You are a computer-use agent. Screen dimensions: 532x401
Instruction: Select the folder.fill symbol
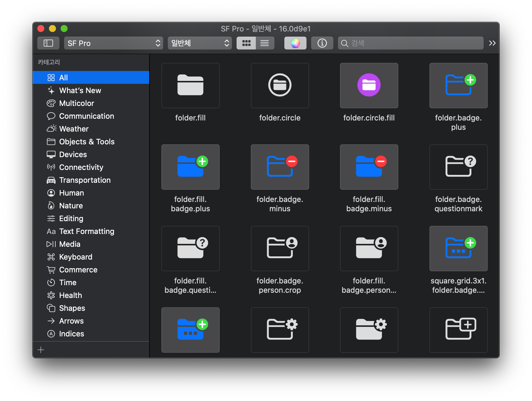pyautogui.click(x=190, y=85)
